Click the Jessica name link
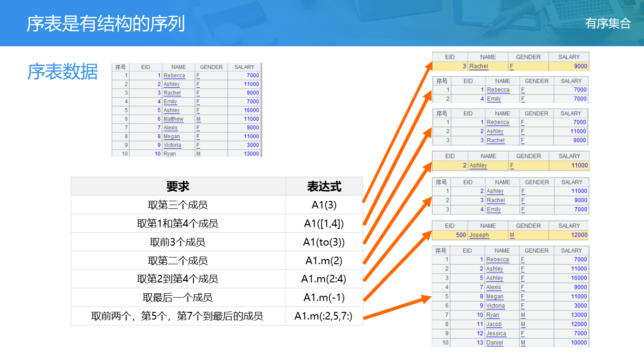 (x=496, y=333)
